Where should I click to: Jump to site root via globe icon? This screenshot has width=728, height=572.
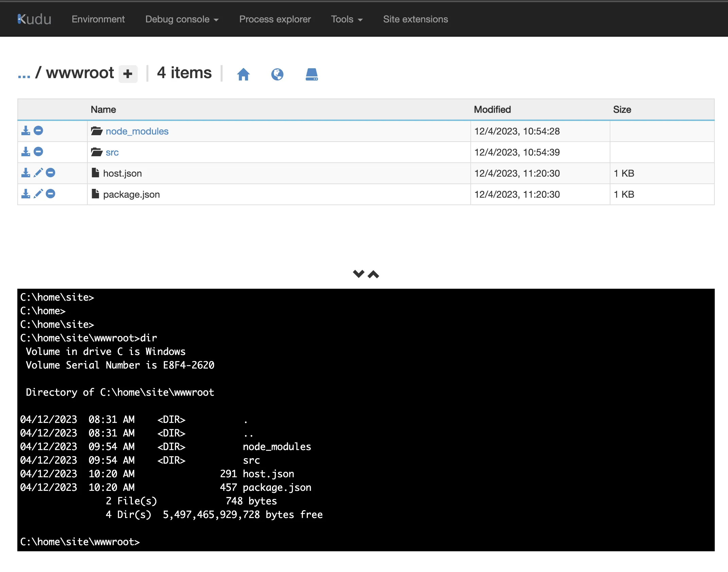pyautogui.click(x=277, y=74)
